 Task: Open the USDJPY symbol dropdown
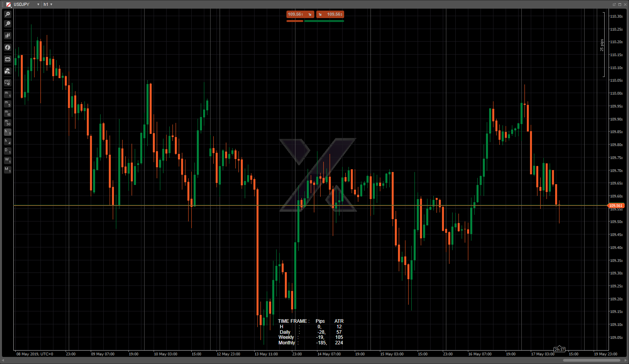[x=38, y=4]
